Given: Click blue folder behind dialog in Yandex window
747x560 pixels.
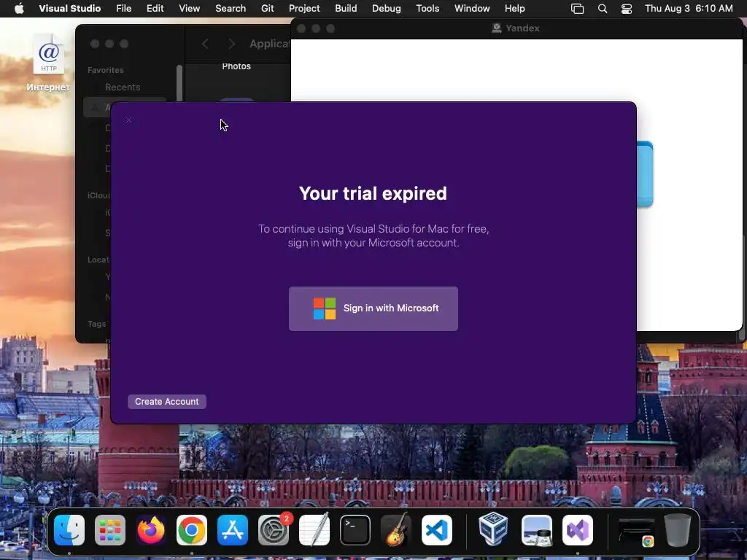Looking at the screenshot, I should click(x=645, y=174).
